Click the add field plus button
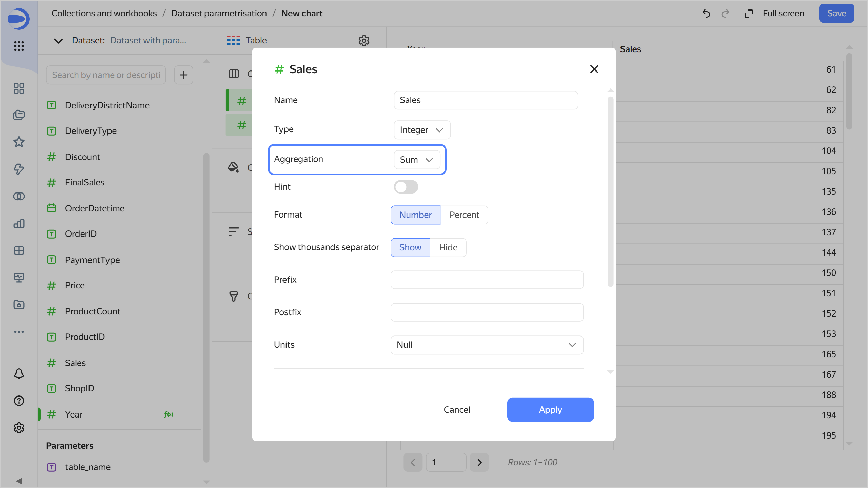This screenshot has height=488, width=868. tap(183, 75)
